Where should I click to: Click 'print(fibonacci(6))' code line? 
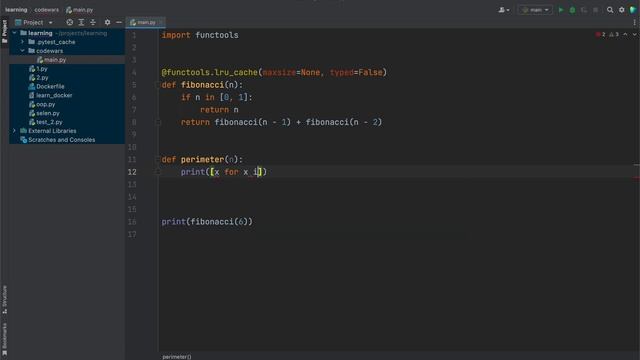tap(207, 222)
